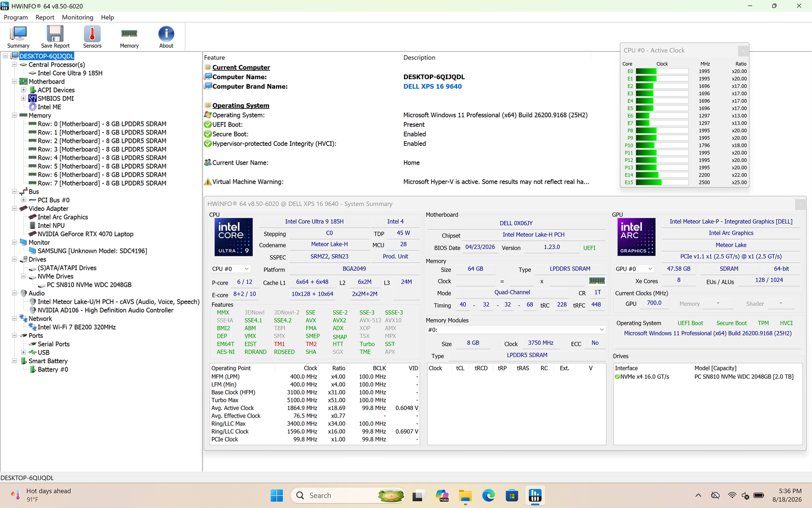Image resolution: width=812 pixels, height=508 pixels.
Task: Close the CPU #0 Active Clock panel
Action: [743, 50]
